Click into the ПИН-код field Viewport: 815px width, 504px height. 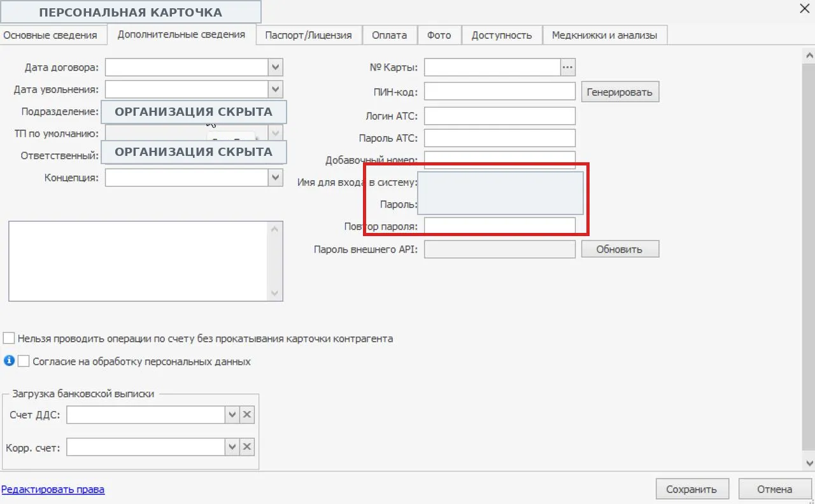(x=500, y=92)
